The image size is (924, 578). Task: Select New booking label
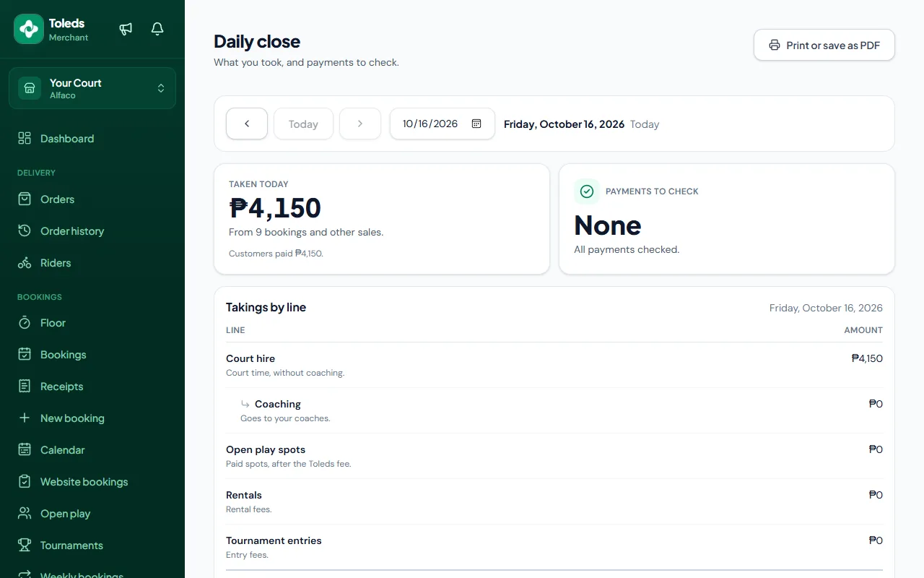[72, 418]
